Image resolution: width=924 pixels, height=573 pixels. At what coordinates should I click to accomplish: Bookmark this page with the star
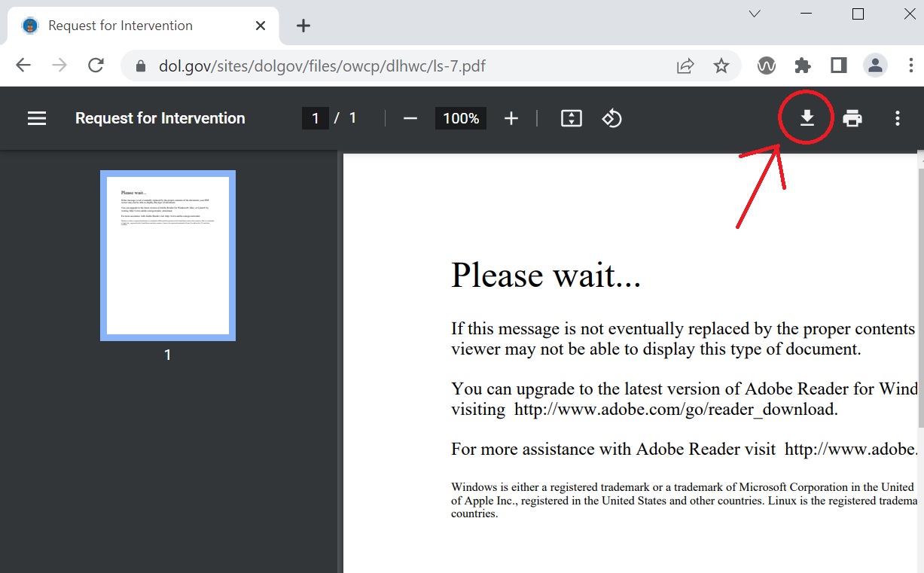coord(721,66)
